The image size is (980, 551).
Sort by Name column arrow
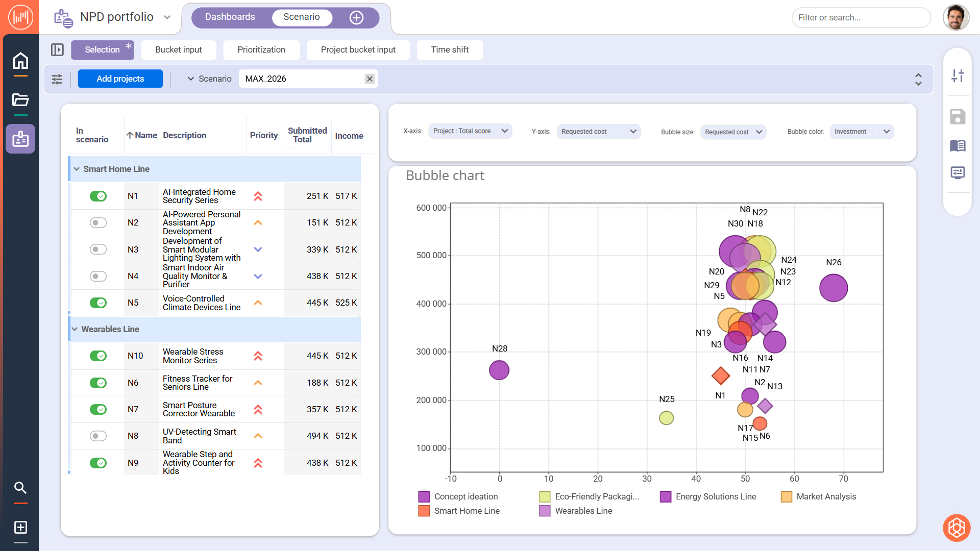pos(130,135)
